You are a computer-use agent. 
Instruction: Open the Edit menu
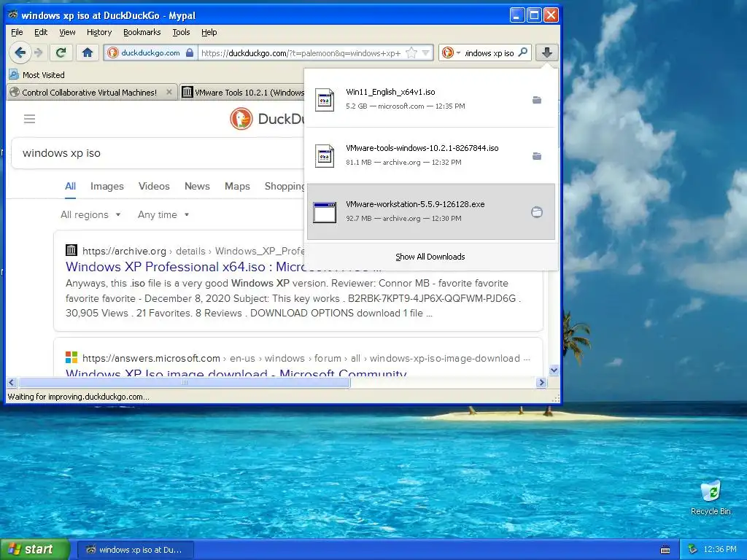41,32
